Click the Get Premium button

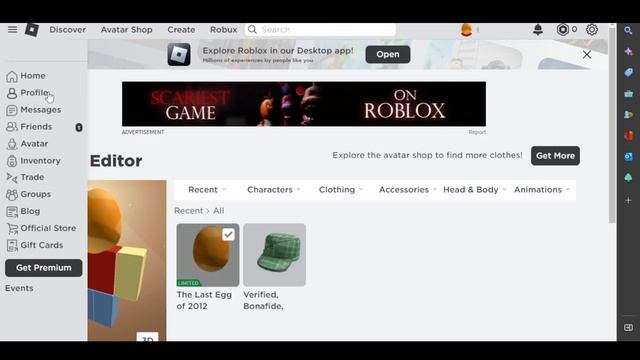coord(44,268)
